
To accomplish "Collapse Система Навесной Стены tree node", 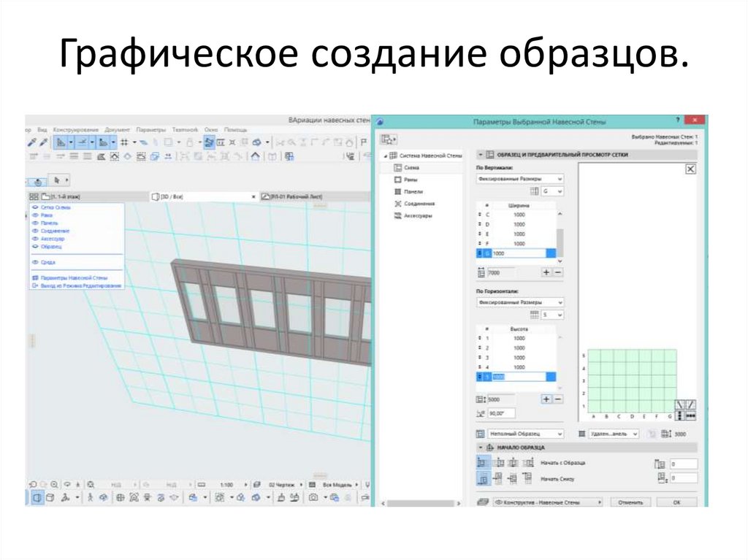I will [x=386, y=156].
